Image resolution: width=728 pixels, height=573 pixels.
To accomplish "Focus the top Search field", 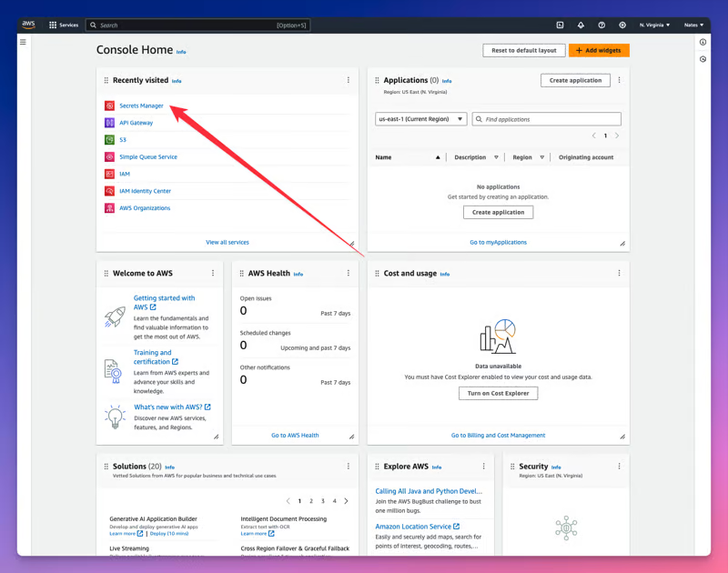I will click(x=197, y=25).
